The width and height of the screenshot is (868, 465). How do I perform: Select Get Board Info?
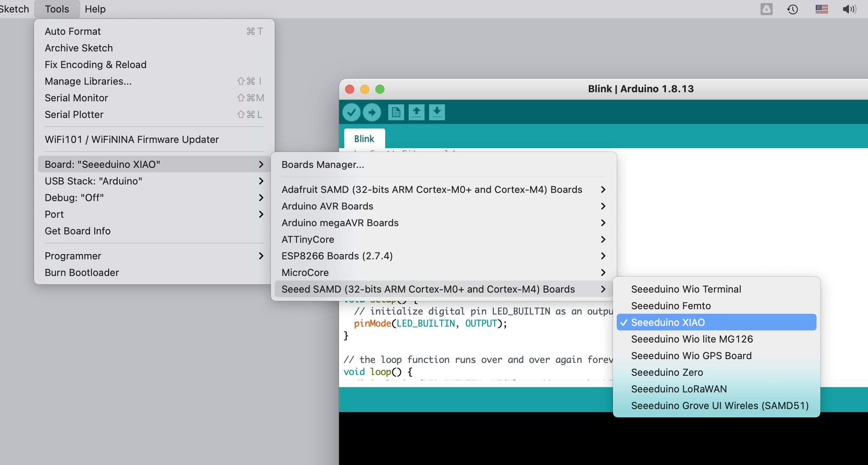click(154, 231)
